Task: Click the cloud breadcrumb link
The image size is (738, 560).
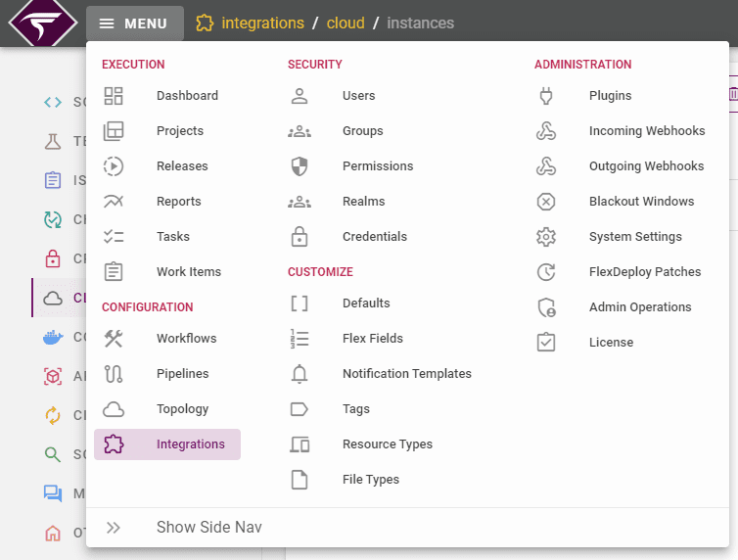Action: click(x=346, y=23)
